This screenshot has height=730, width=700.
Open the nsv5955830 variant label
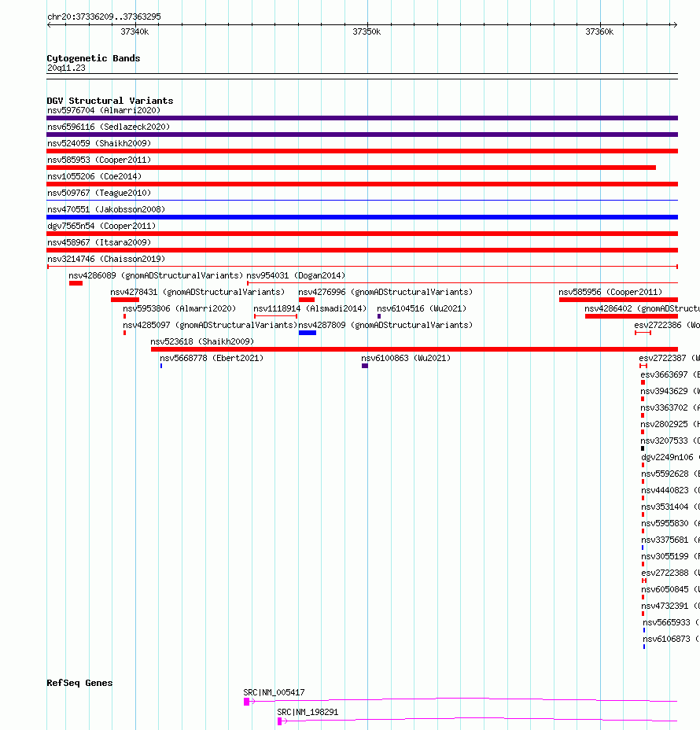point(671,523)
